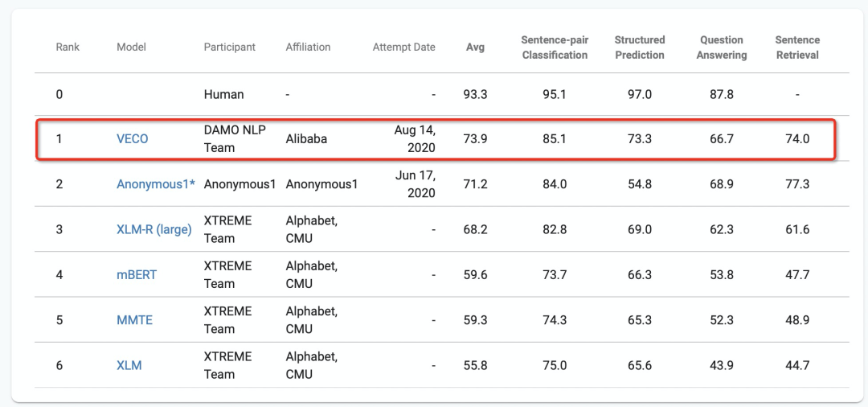Click the Participant column header
The width and height of the screenshot is (868, 407).
tap(230, 47)
